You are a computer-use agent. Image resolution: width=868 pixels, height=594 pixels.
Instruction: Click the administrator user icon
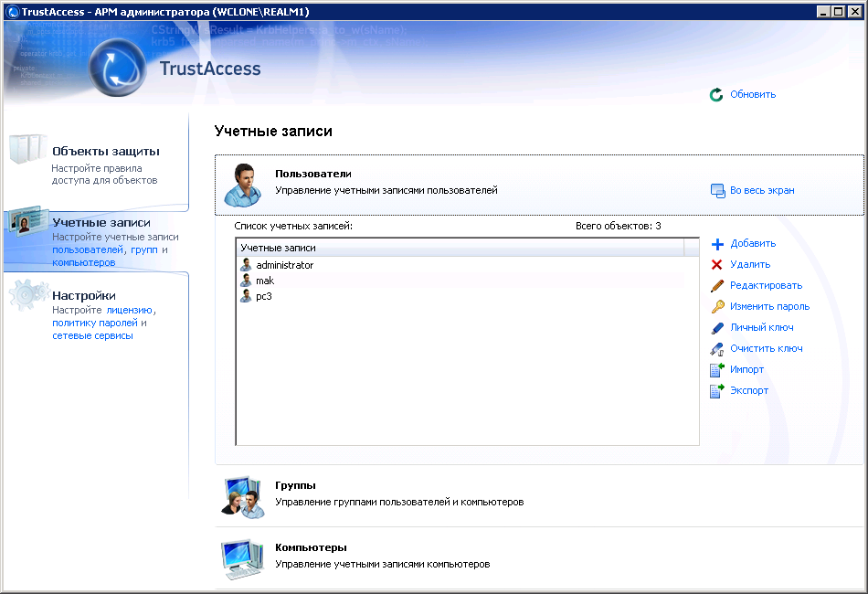246,265
